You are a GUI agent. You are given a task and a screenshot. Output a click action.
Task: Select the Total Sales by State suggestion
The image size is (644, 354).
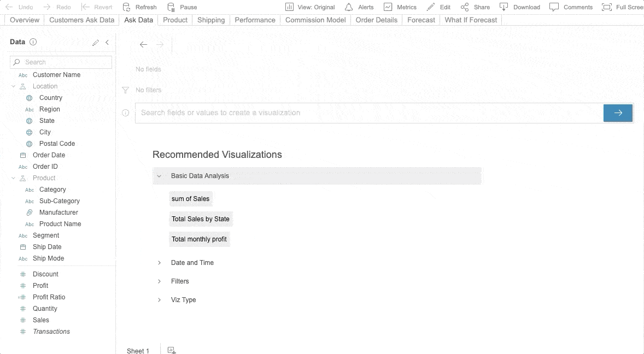201,219
